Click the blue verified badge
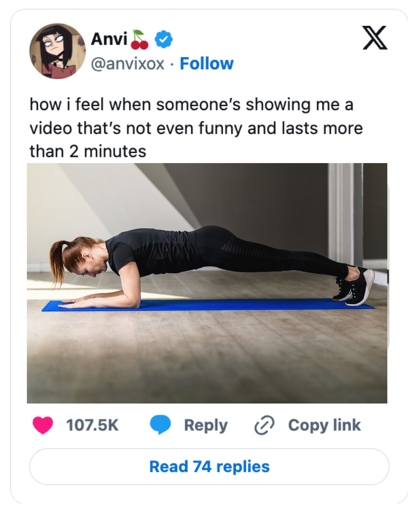Viewport: 420px width, 517px height. tap(164, 39)
